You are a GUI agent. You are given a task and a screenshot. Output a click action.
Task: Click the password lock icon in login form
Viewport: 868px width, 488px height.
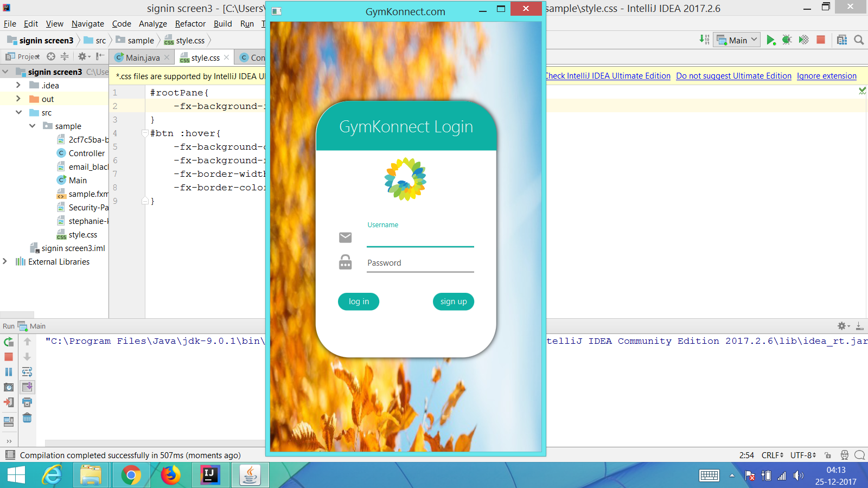[346, 262]
